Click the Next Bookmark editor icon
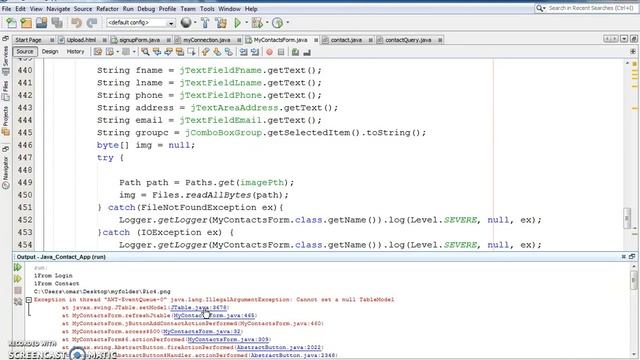The height and width of the screenshot is (360, 640). (x=217, y=52)
